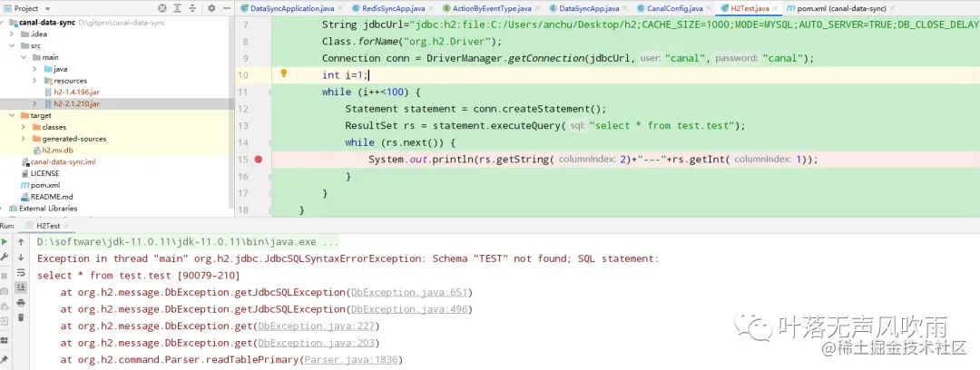Clear console with the trash icon
Image resolution: width=980 pixels, height=370 pixels.
tap(21, 317)
